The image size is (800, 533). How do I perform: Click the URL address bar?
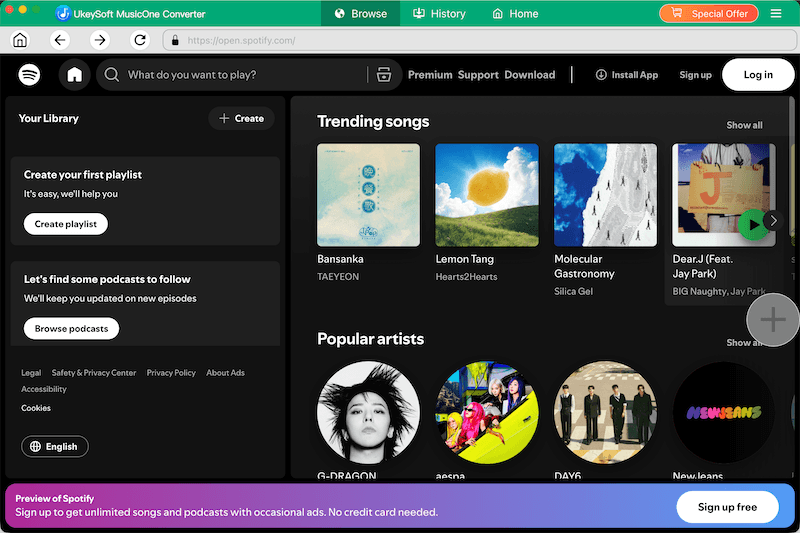click(x=480, y=40)
